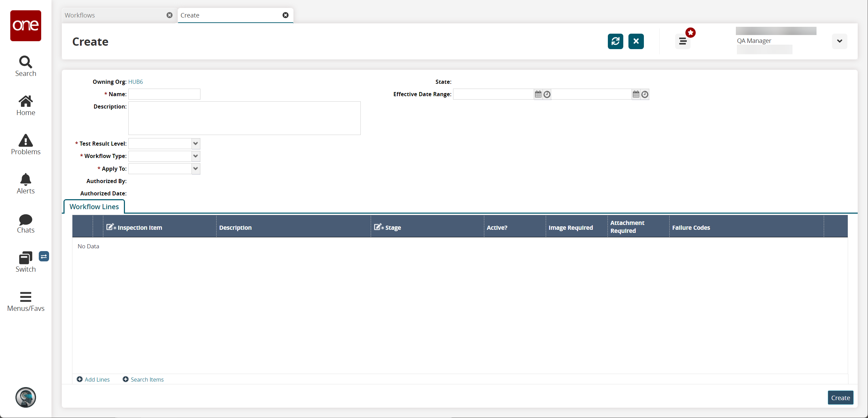
Task: Click the QA Manager role text
Action: pyautogui.click(x=754, y=41)
